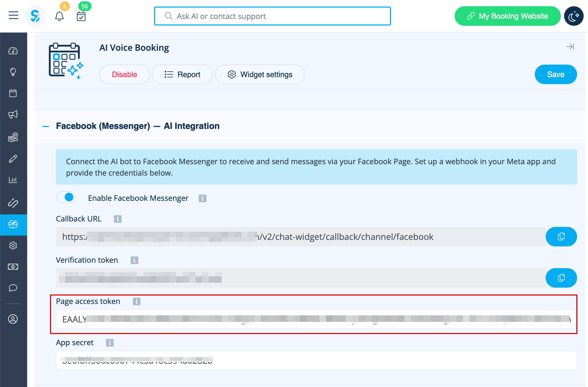Toggle Enable Facebook Messenger switch
The height and width of the screenshot is (387, 588).
(66, 197)
